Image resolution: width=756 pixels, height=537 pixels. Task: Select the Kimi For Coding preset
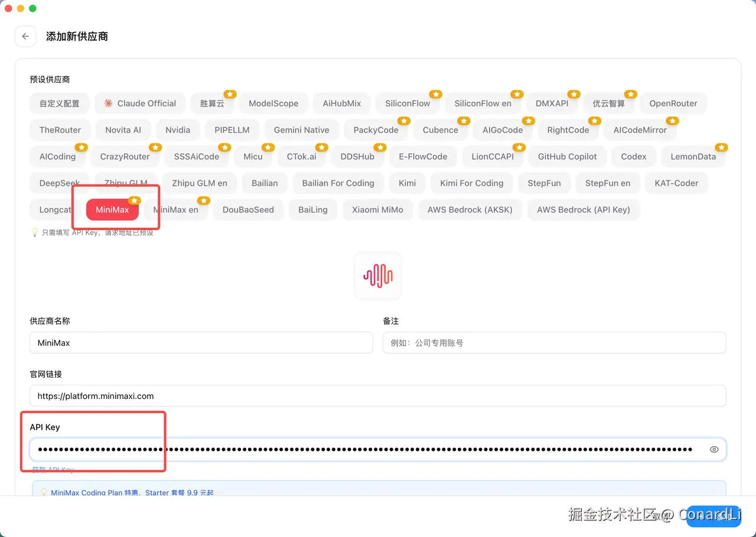click(x=472, y=183)
